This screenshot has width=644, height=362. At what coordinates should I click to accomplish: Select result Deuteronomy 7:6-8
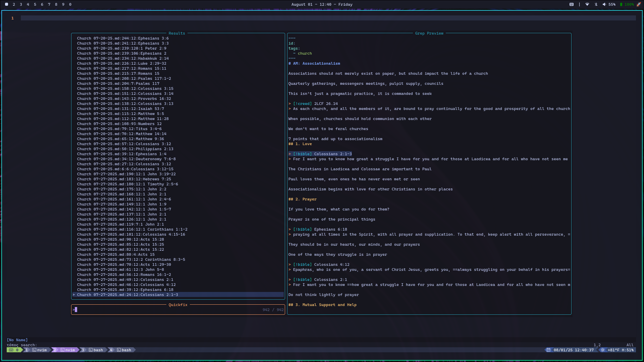[x=126, y=159]
